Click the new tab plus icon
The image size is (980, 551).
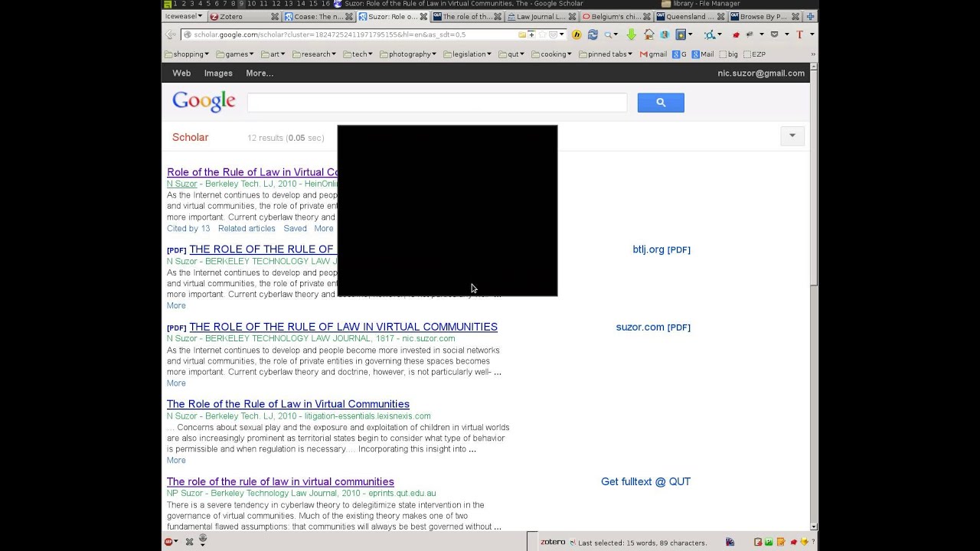pos(811,16)
